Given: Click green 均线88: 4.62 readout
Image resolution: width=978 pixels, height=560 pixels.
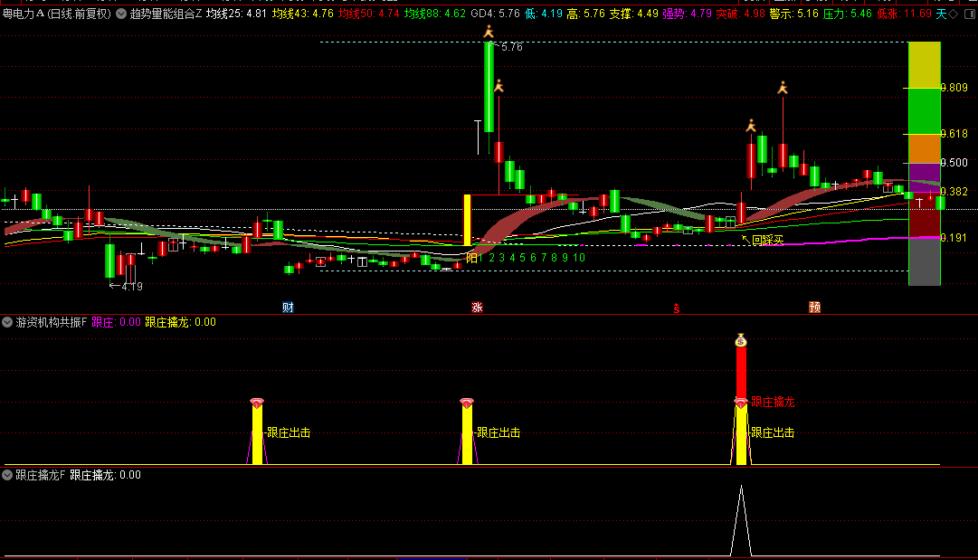Looking at the screenshot, I should (435, 14).
